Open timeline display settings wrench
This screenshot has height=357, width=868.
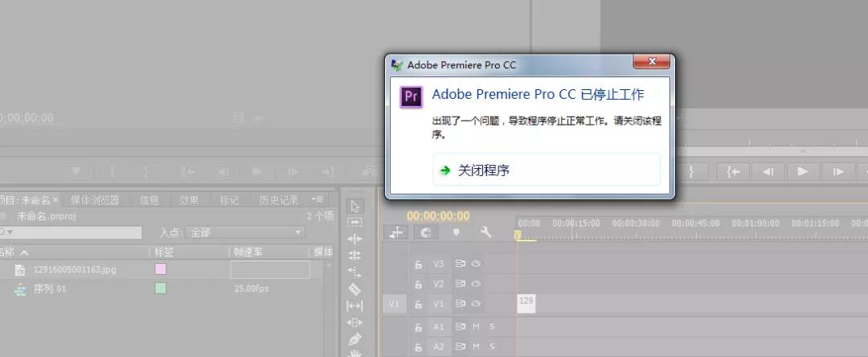(486, 232)
